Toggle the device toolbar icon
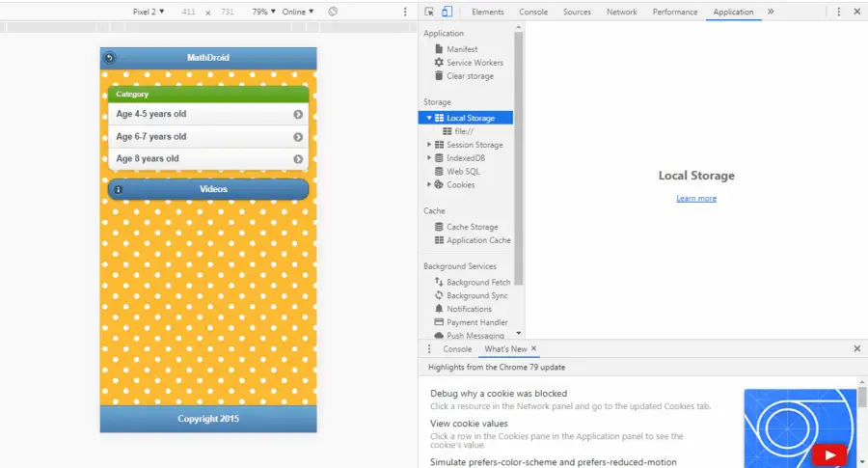The image size is (868, 468). coord(447,12)
